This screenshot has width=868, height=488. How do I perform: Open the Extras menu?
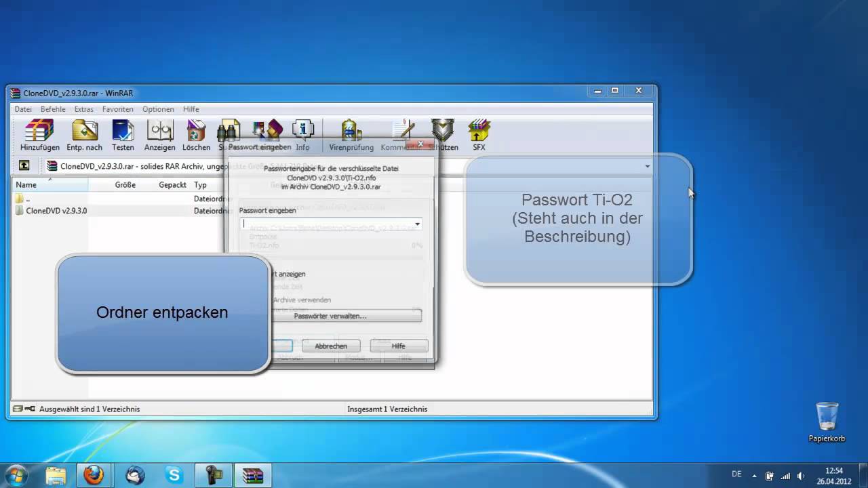[x=84, y=109]
